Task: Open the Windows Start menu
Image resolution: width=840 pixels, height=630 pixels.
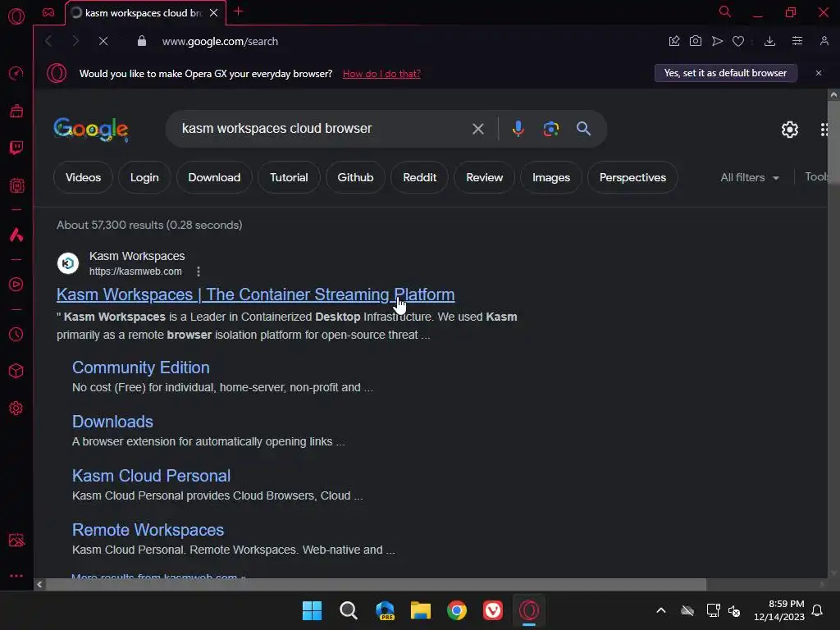Action: coord(312,610)
